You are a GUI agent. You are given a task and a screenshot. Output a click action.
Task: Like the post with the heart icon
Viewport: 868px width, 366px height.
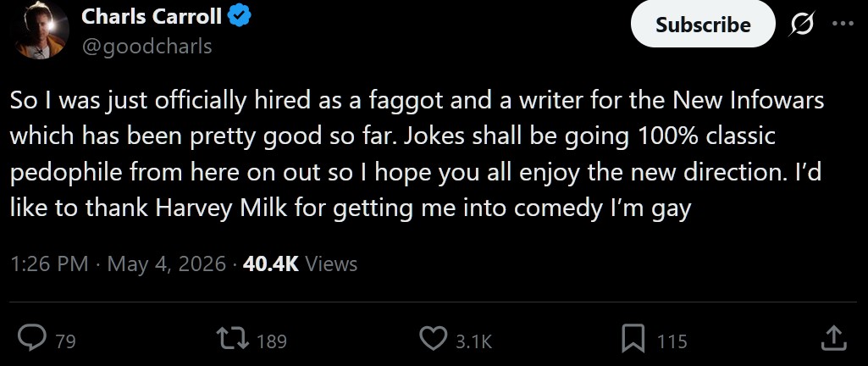point(434,339)
